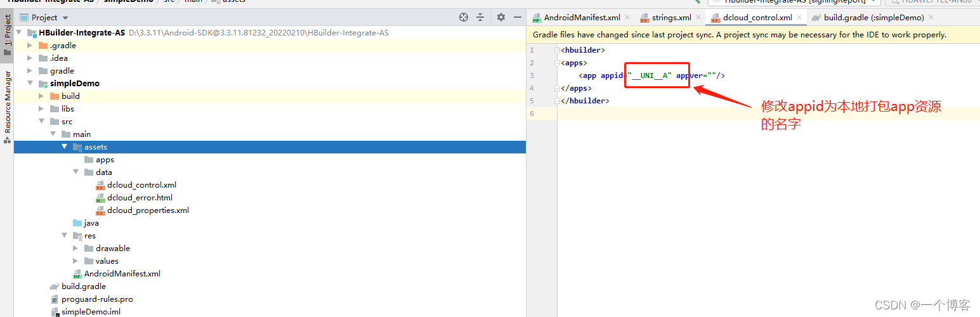This screenshot has height=317, width=980.
Task: Collapse the simpleDemo module arrow
Action: pos(30,84)
